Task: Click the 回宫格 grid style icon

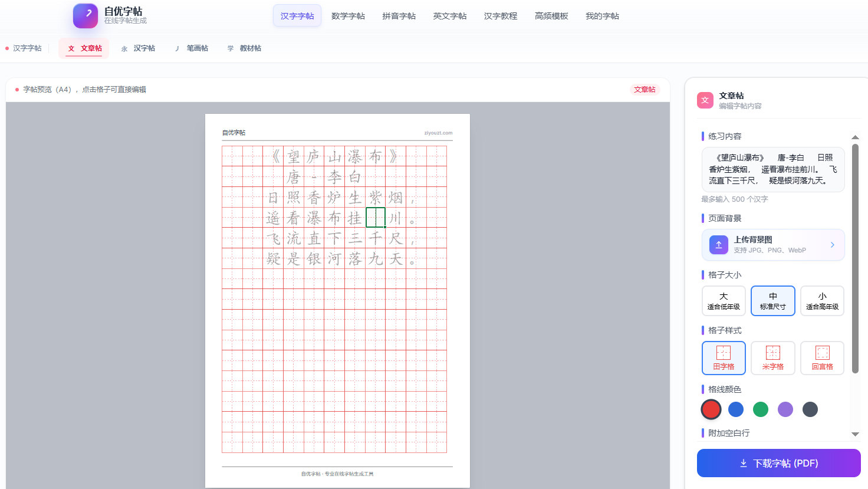Action: point(823,353)
